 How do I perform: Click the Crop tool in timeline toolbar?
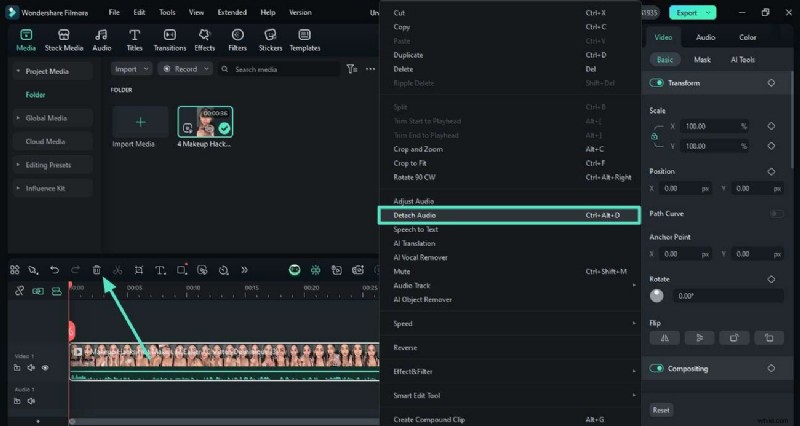tap(138, 270)
